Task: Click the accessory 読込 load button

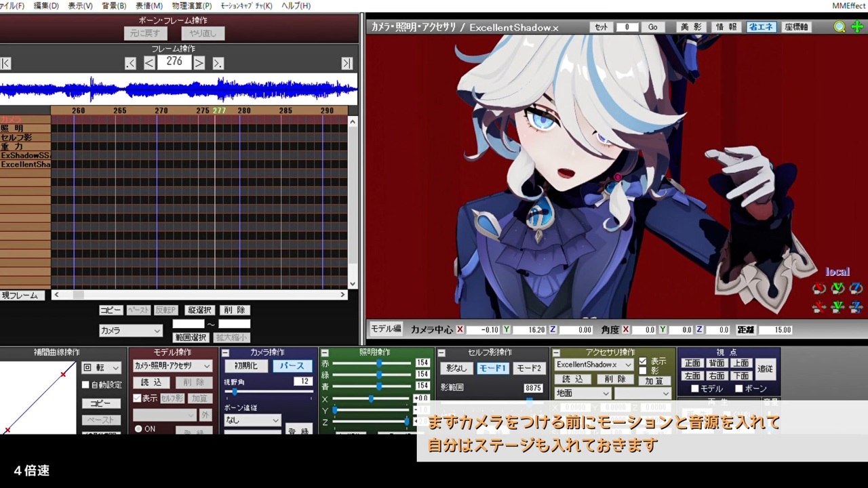Action: [x=572, y=380]
